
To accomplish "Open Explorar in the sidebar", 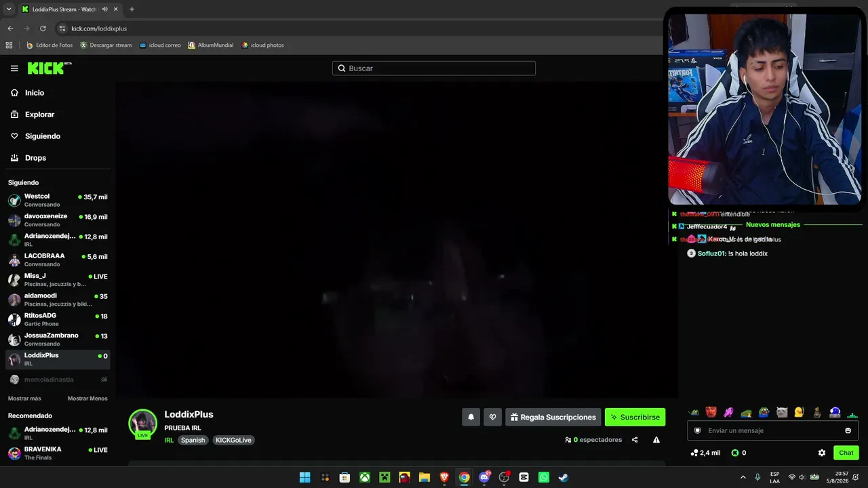I will tap(39, 115).
